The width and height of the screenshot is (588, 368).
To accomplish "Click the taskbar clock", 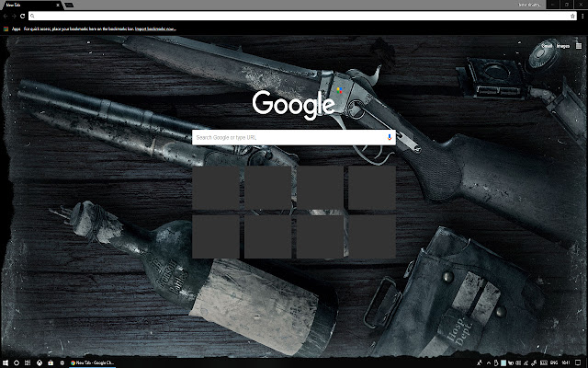I will point(566,362).
